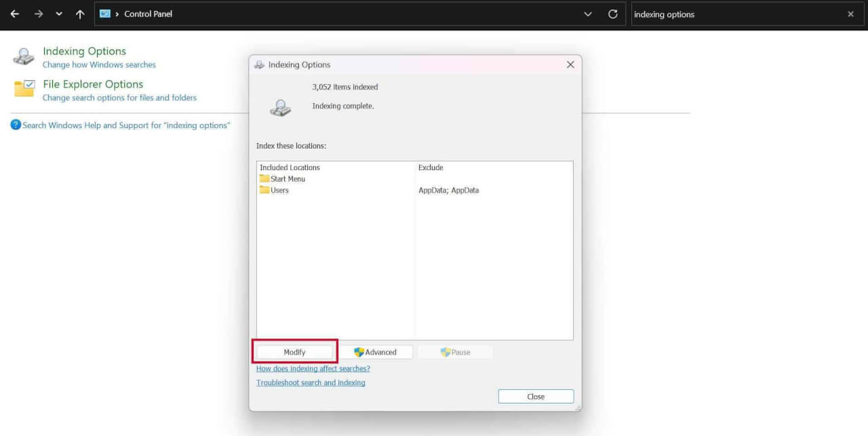Click inside the Control Panel search field
The image size is (868, 436).
pos(719,14)
